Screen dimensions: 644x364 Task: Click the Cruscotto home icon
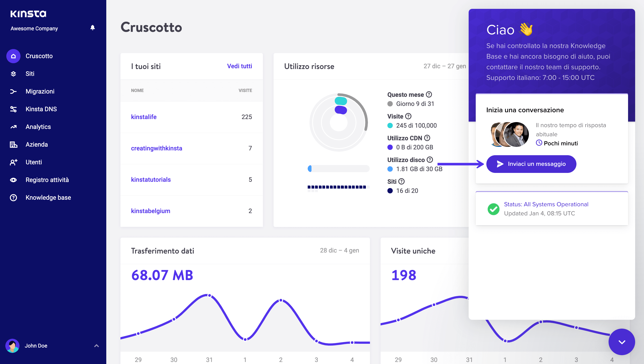tap(13, 56)
